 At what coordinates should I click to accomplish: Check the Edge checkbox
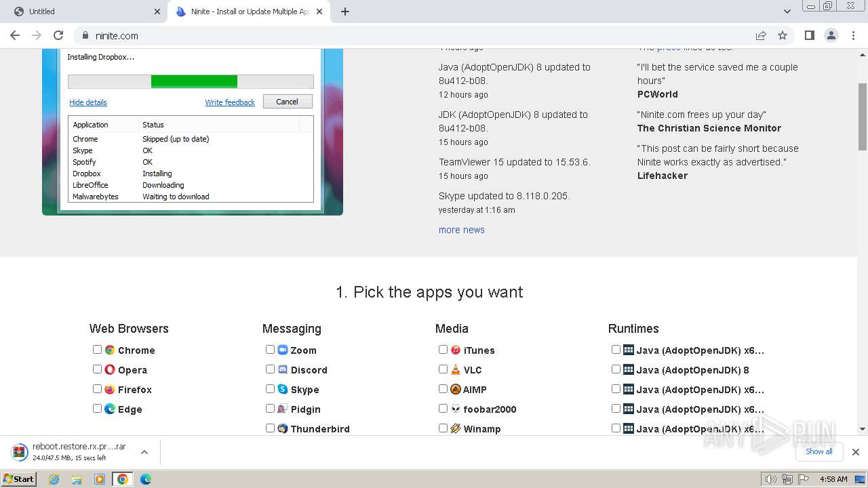[x=98, y=409]
